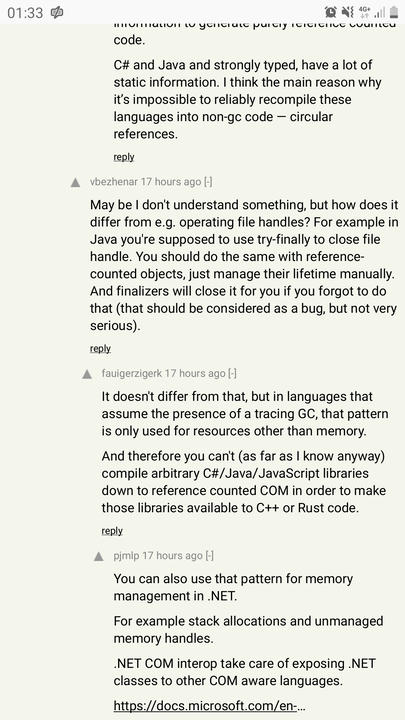
Task: Tap the 4G+ signal strength icon
Action: click(371, 12)
